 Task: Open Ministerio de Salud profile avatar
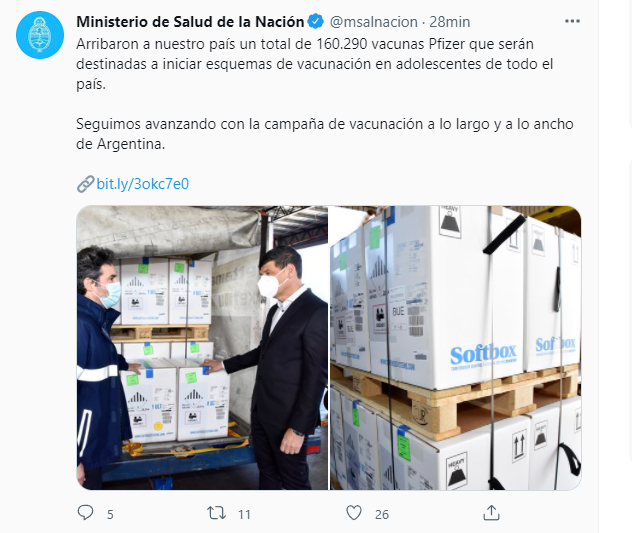[40, 35]
